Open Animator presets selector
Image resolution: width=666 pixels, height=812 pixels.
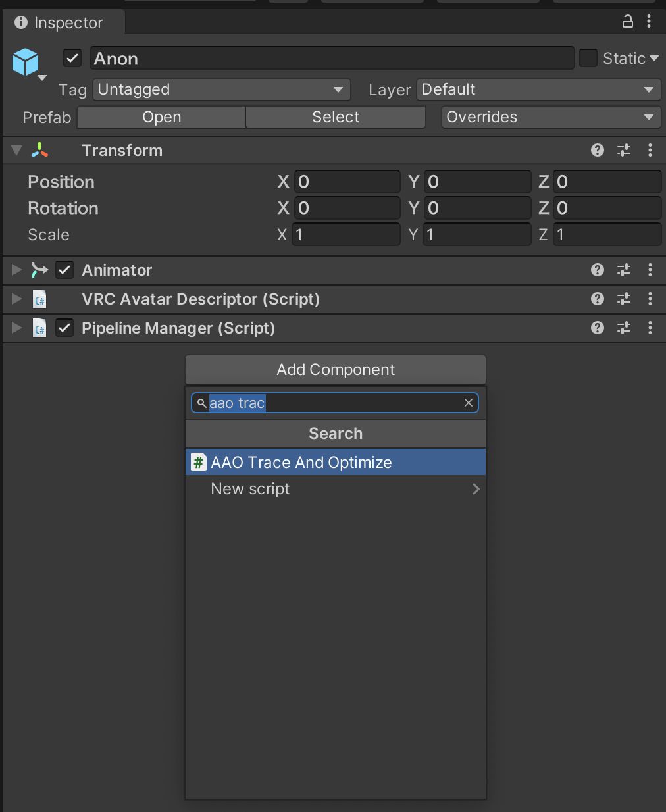pos(624,270)
